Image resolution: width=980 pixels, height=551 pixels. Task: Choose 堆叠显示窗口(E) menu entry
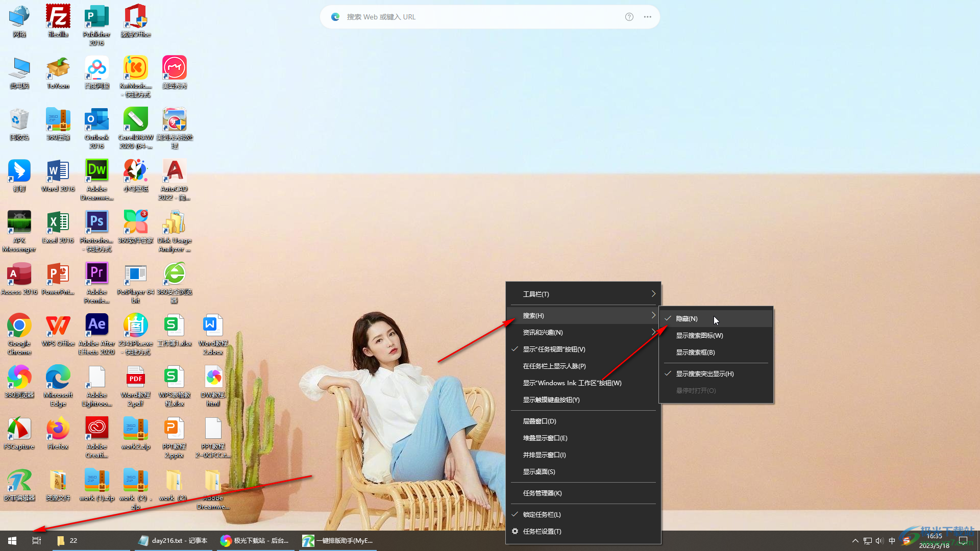(x=583, y=438)
